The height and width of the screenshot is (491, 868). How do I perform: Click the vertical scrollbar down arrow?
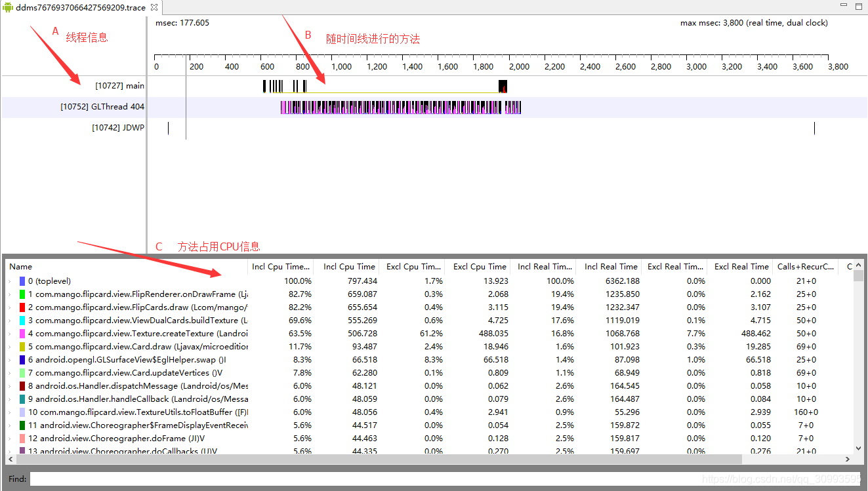pos(858,449)
